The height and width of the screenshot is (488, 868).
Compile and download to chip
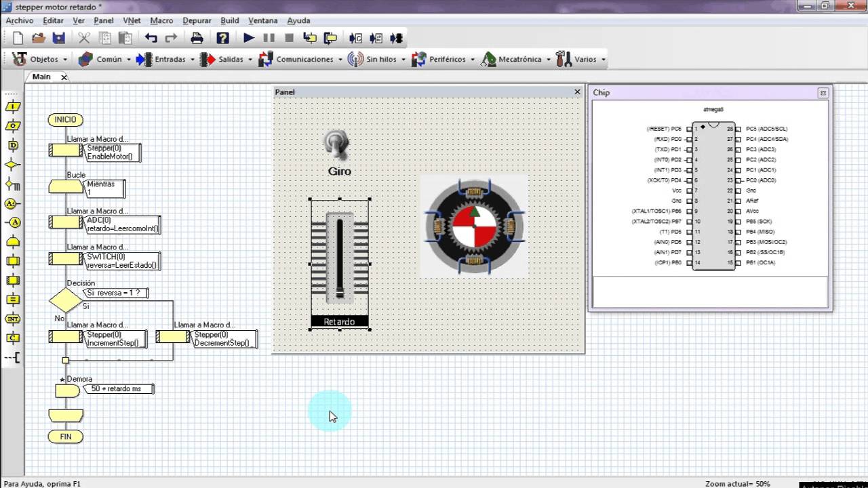click(397, 38)
